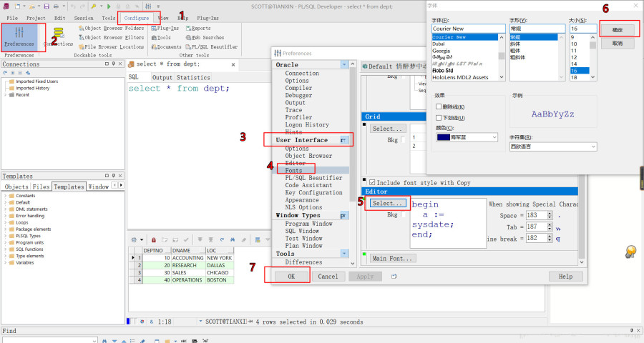The image size is (644, 343).
Task: Click the refresh icon in Connections panel
Action: point(5,73)
